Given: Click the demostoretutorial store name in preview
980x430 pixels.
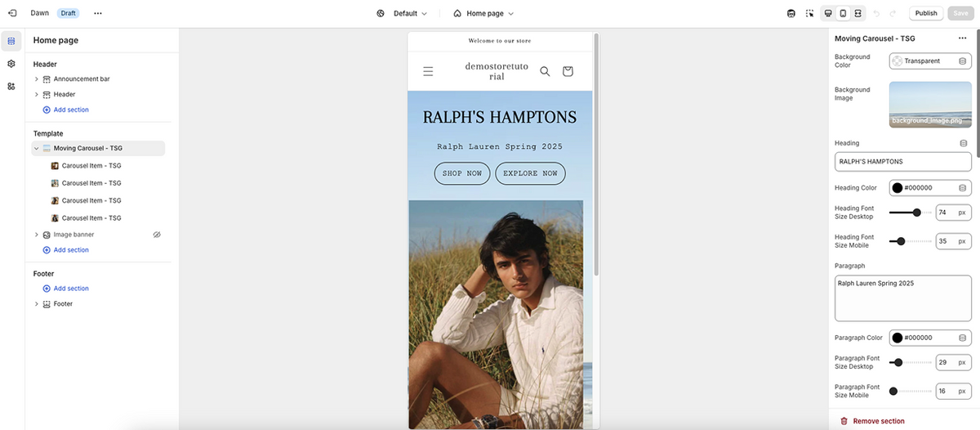Looking at the screenshot, I should pos(497,71).
